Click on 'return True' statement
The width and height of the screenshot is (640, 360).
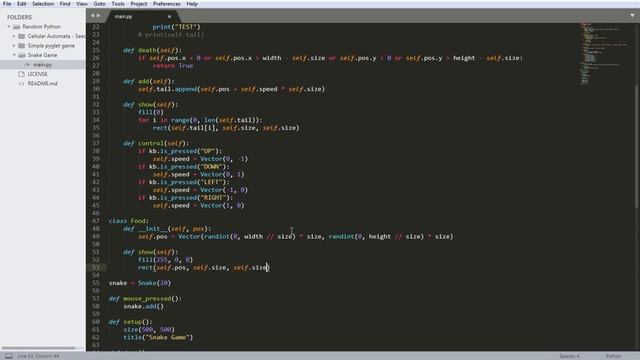click(x=173, y=66)
